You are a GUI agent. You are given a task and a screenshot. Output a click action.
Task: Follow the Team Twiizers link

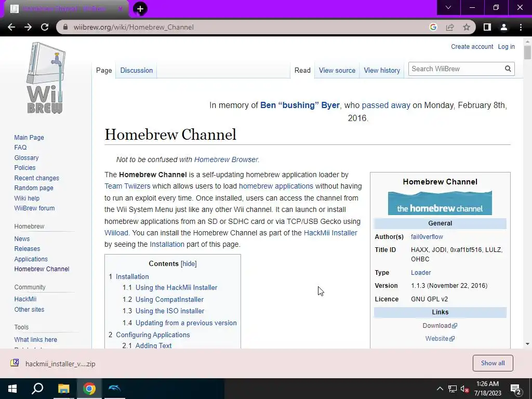tap(127, 186)
